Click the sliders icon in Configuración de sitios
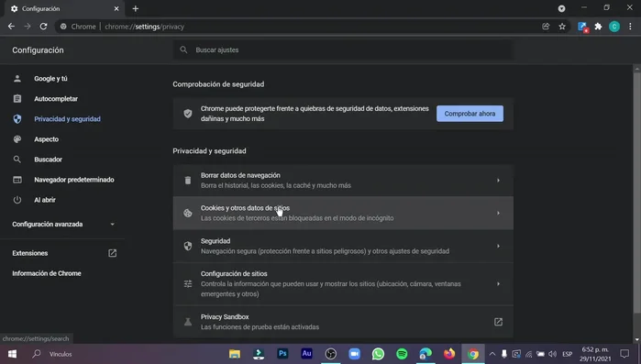This screenshot has height=364, width=641. tap(188, 283)
